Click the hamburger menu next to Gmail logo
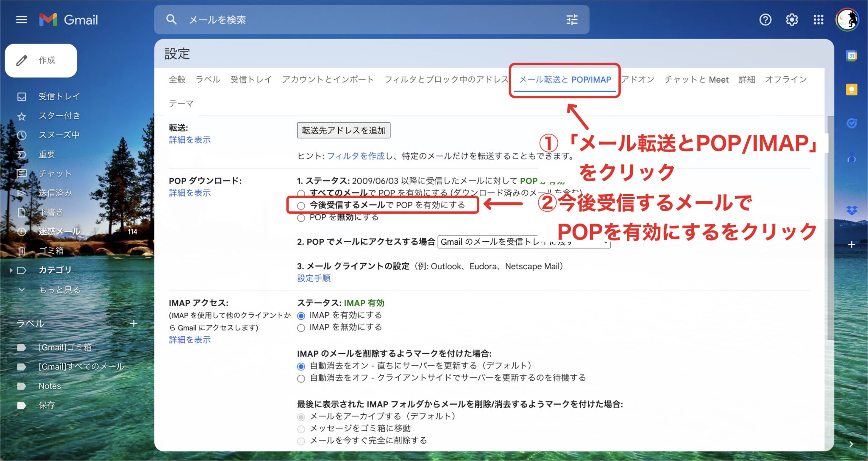 pyautogui.click(x=21, y=20)
